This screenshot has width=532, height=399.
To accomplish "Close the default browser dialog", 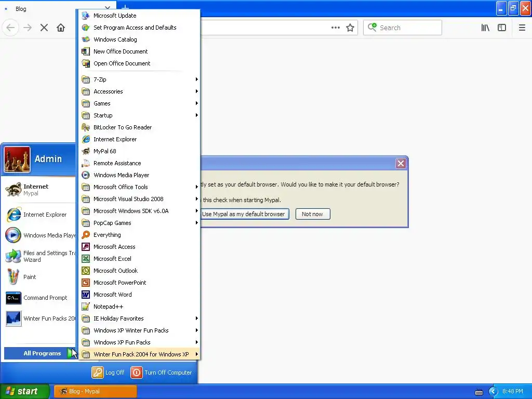I will [401, 164].
